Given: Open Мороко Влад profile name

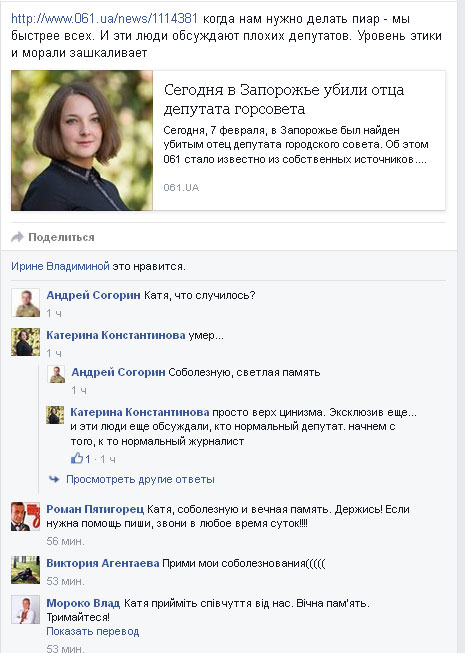Looking at the screenshot, I should click(83, 603).
